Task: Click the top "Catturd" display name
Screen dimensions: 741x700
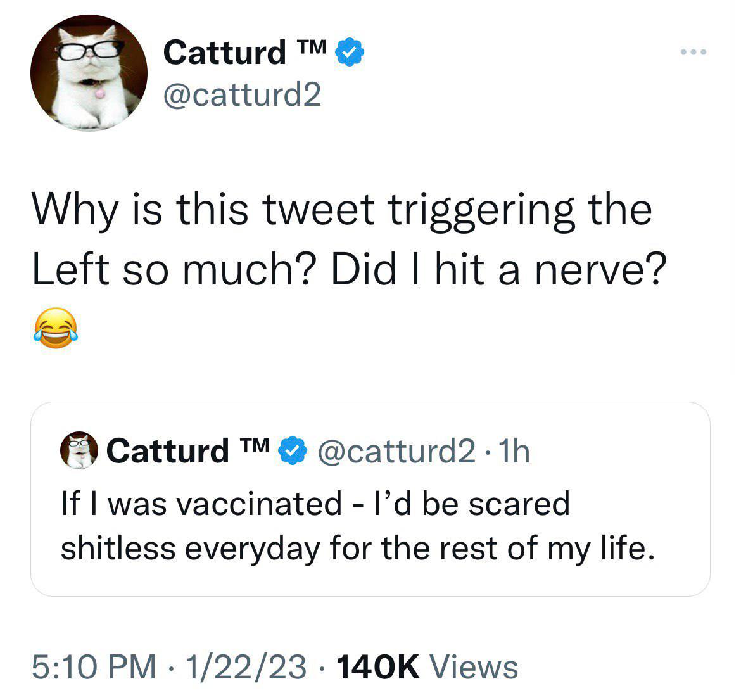Action: [224, 52]
